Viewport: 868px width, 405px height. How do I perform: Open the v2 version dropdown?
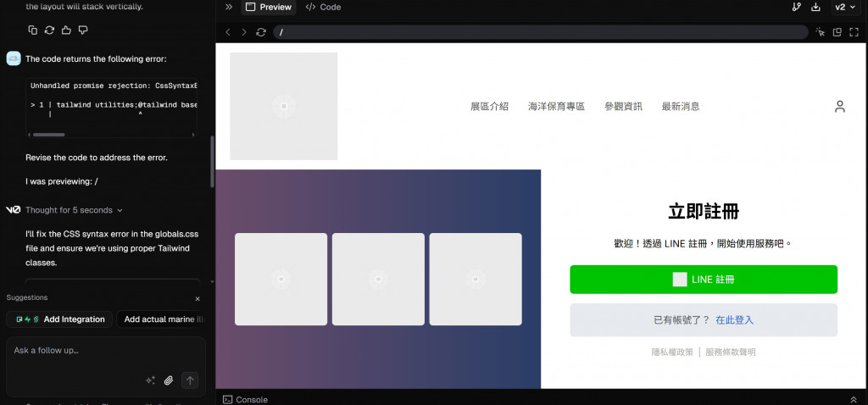[x=843, y=7]
